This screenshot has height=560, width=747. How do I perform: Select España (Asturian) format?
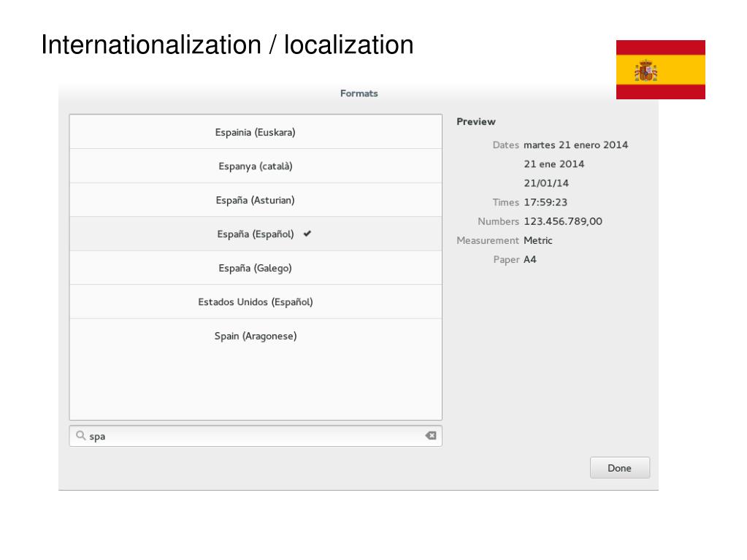coord(256,200)
